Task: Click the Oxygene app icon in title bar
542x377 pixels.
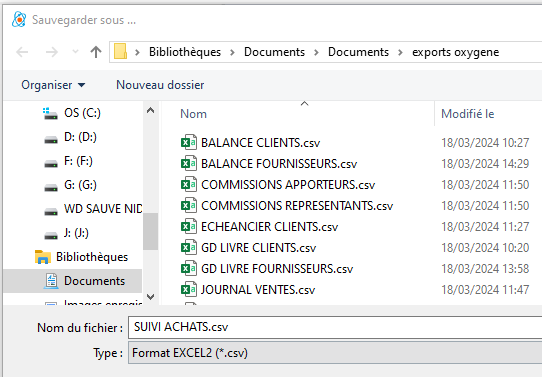Action: point(19,19)
